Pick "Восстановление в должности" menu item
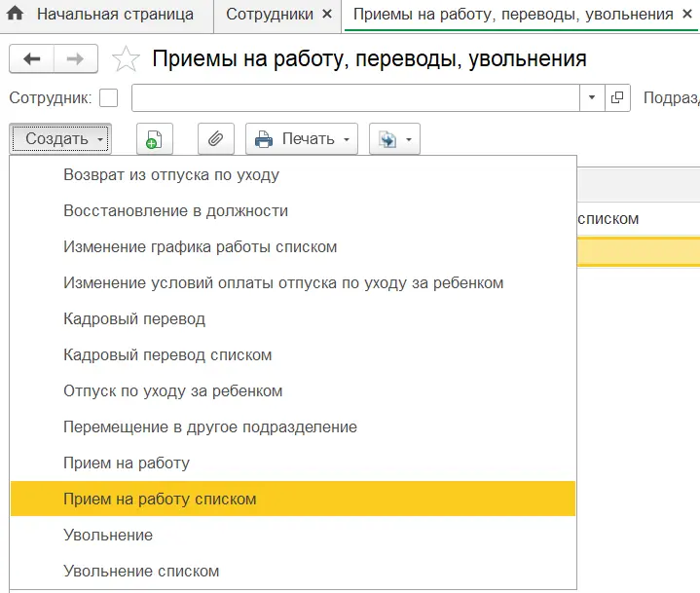The image size is (700, 593). coord(175,210)
